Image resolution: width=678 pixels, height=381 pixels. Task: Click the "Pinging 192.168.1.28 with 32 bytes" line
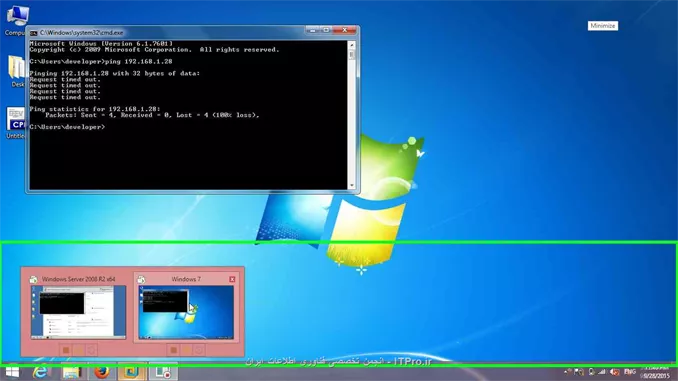pyautogui.click(x=115, y=74)
